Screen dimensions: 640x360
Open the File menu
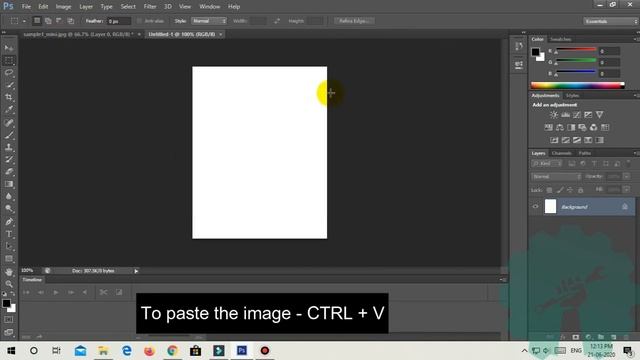[26, 7]
